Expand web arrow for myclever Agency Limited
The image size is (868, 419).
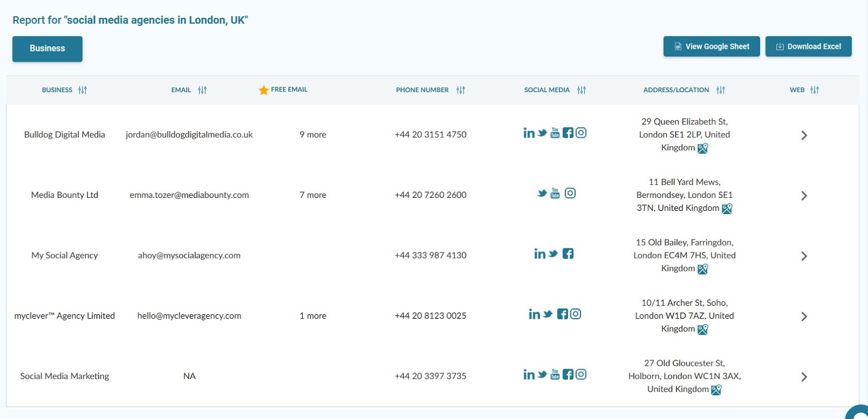804,317
